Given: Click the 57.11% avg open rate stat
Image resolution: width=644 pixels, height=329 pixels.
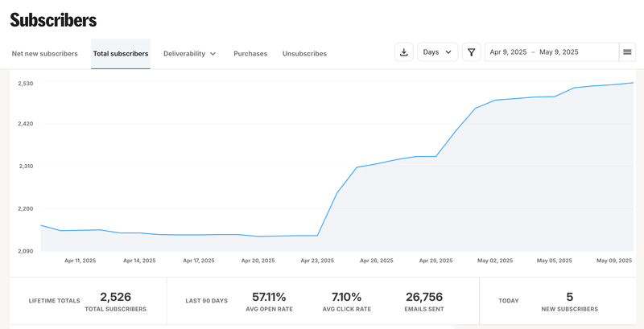Looking at the screenshot, I should (x=269, y=298).
